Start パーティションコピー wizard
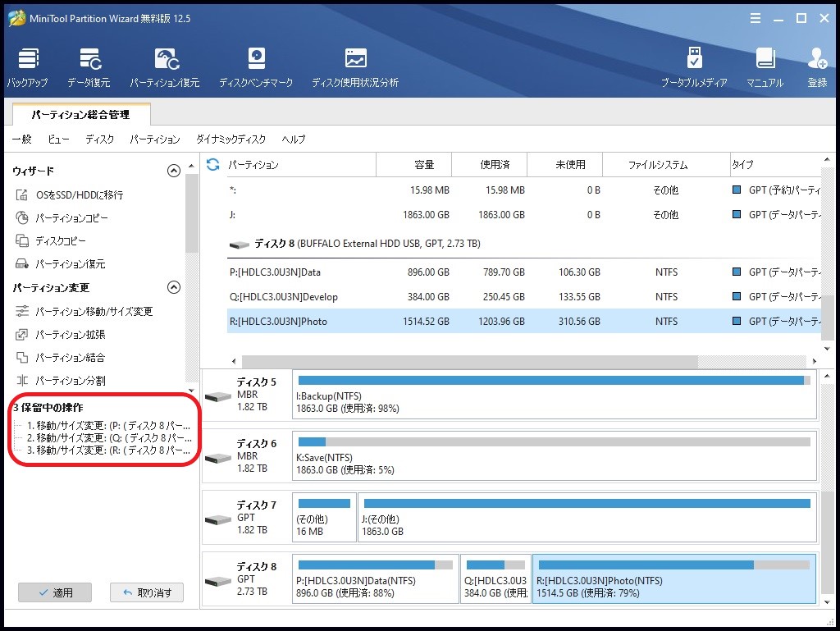Image resolution: width=840 pixels, height=631 pixels. tap(62, 218)
